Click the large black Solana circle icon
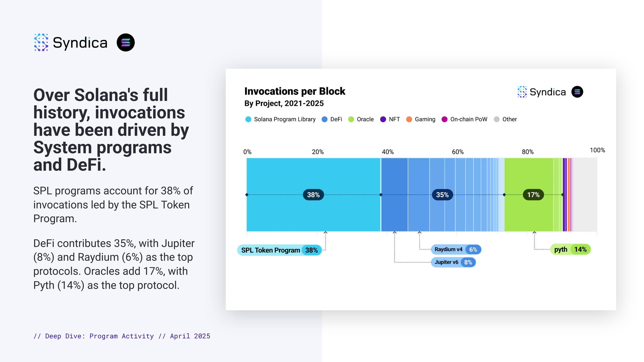Screen dimensions: 644x362 point(126,42)
